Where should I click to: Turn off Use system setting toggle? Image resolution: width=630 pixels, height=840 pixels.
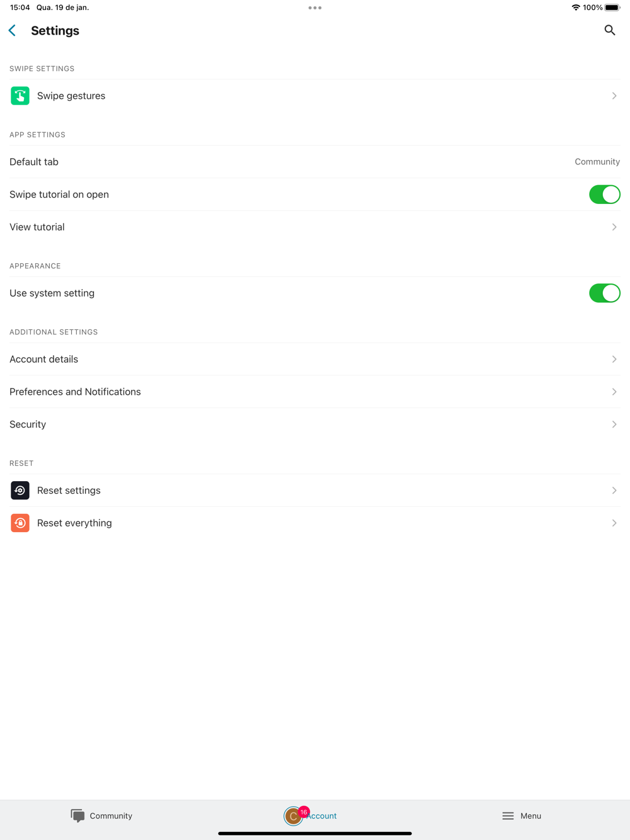pyautogui.click(x=604, y=293)
